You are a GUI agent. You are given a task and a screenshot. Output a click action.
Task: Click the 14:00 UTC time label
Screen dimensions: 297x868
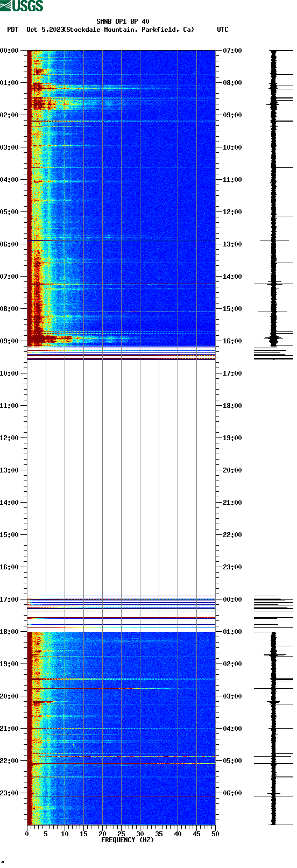point(232,277)
